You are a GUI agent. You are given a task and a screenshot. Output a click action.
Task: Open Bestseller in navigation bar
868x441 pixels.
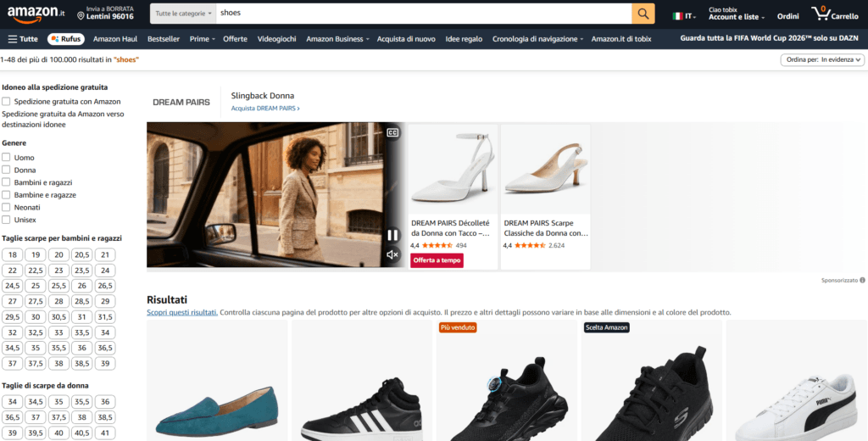(164, 39)
